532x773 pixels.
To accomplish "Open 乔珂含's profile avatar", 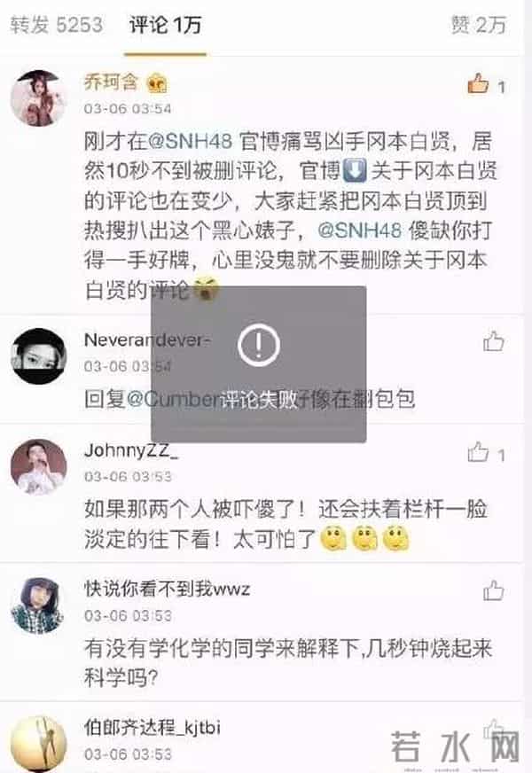I will tap(38, 98).
